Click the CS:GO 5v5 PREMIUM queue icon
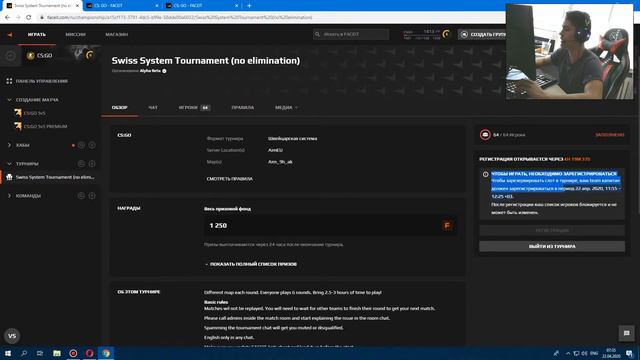The image size is (640, 360). point(18,126)
